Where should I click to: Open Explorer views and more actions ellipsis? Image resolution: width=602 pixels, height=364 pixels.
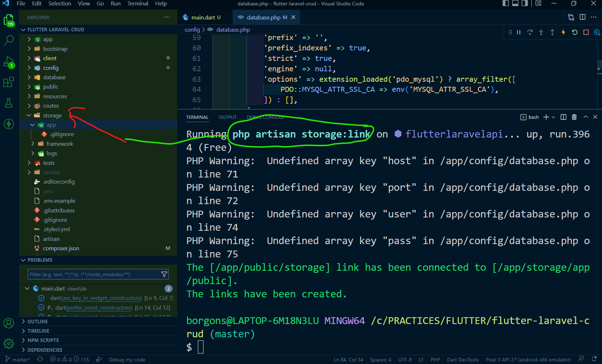pyautogui.click(x=167, y=17)
